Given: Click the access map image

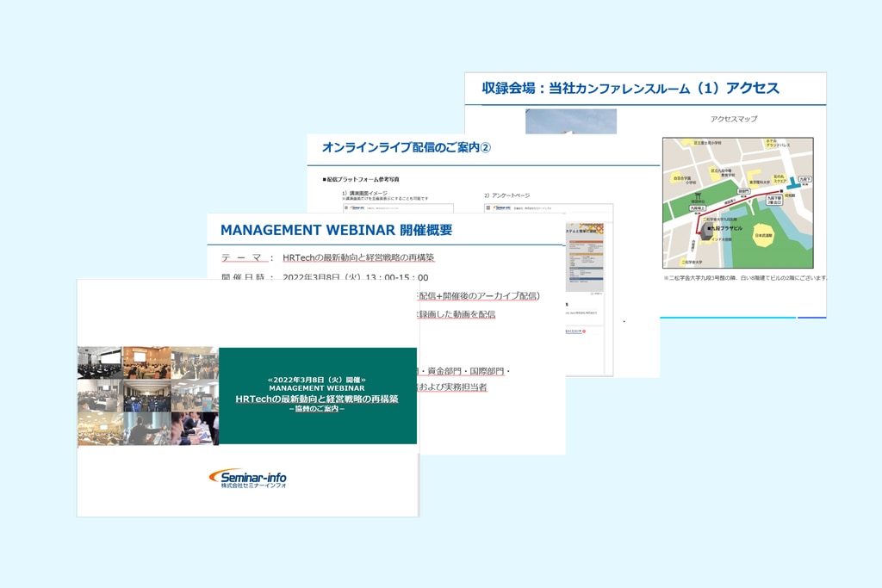Looking at the screenshot, I should (738, 203).
